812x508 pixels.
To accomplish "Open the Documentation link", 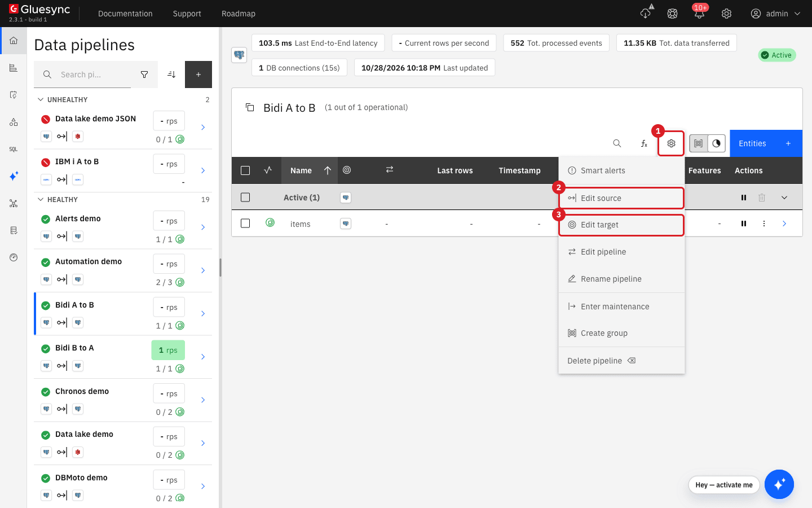I will (x=125, y=14).
